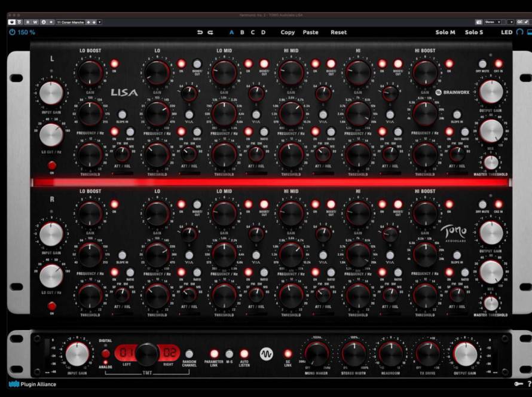
Task: Click the Plugin Alliance logo
Action: (32, 384)
